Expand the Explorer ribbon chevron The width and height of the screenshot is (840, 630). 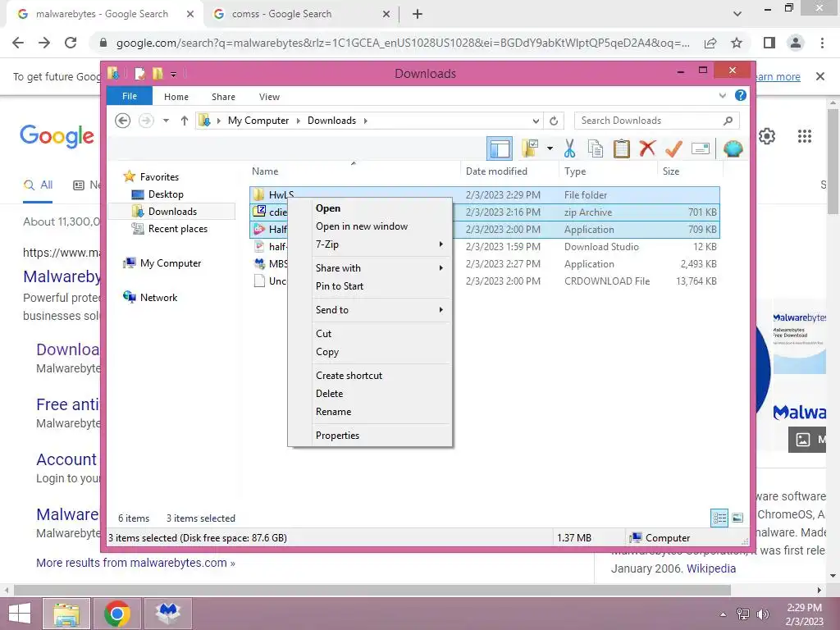pos(722,95)
